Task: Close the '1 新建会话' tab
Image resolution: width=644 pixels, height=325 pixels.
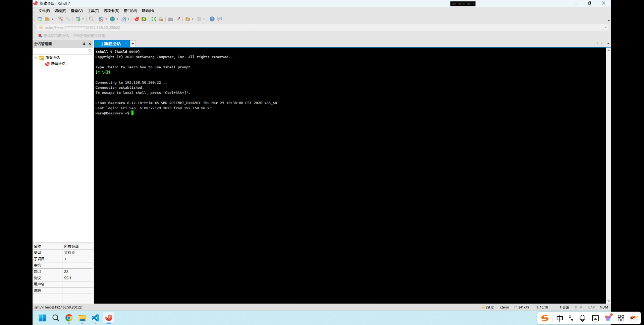Action: [x=126, y=44]
